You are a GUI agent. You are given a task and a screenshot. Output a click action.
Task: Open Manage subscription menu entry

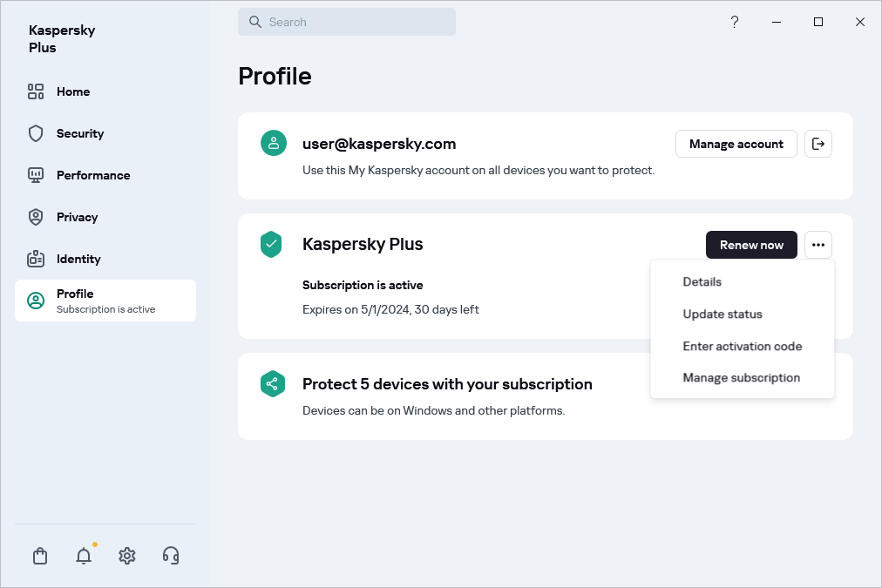tap(741, 377)
